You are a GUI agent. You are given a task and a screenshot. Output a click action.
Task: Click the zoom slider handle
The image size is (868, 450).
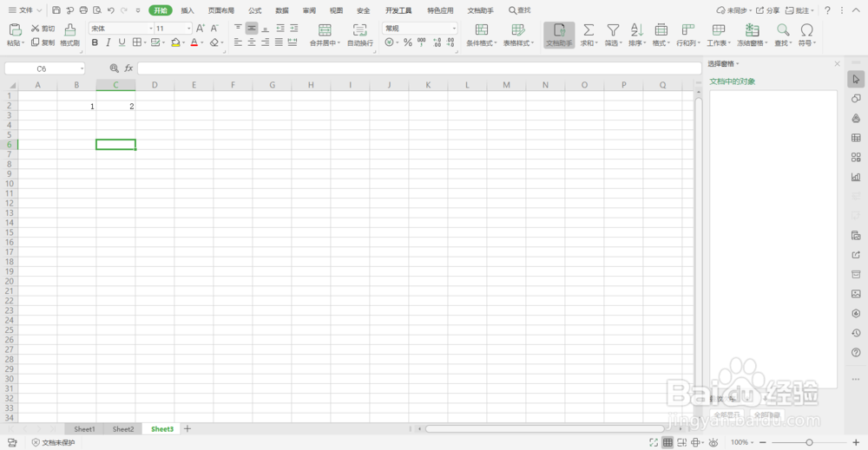click(809, 442)
